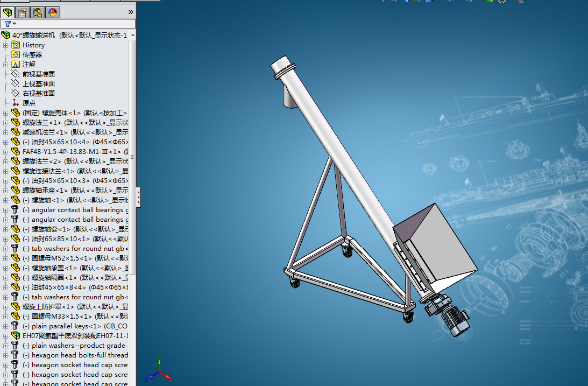Expand the 注解 annotations node
Screen dimensions: 588x386
pyautogui.click(x=5, y=65)
